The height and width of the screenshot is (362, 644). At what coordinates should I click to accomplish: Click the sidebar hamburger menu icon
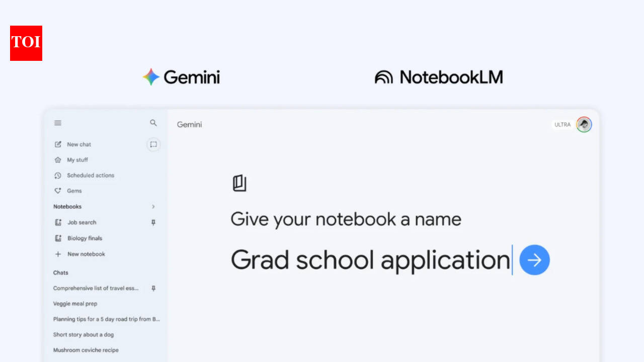[x=58, y=123]
